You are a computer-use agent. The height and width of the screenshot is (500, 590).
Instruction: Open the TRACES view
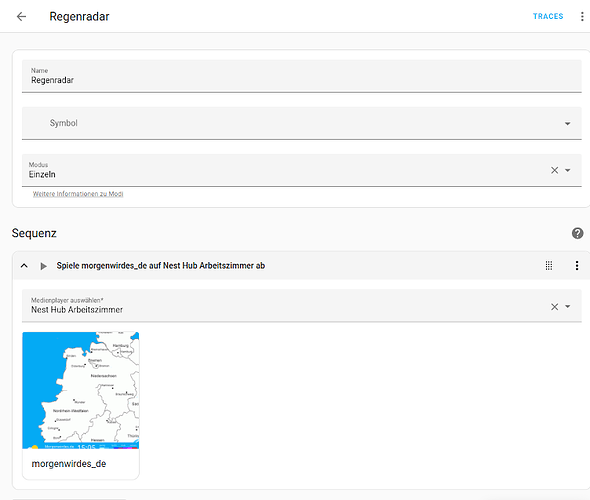[548, 16]
